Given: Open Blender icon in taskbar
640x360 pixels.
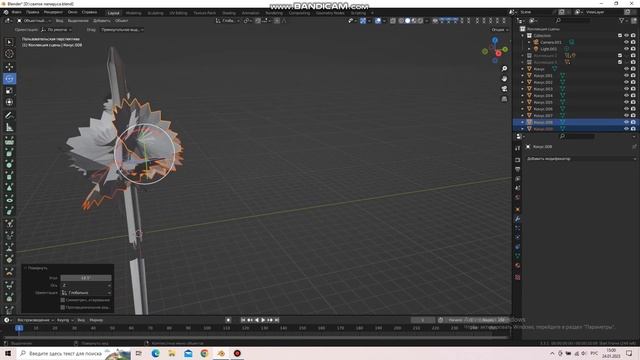Looking at the screenshot, I should click(x=221, y=353).
